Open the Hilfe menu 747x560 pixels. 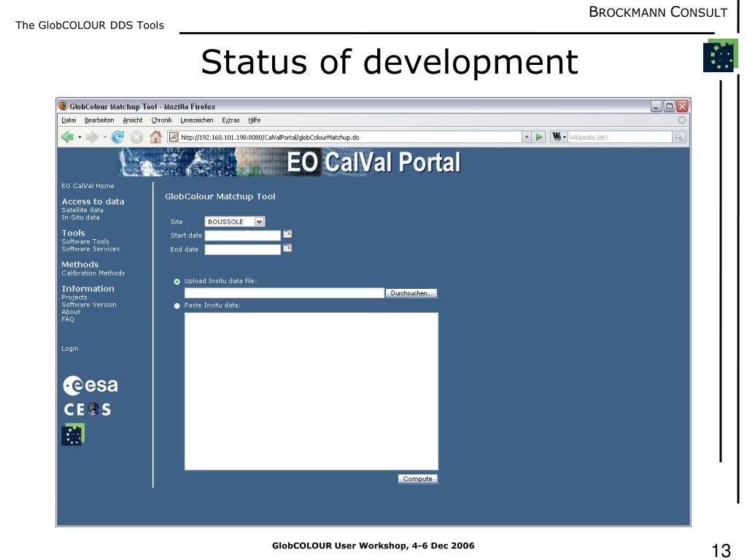point(255,120)
